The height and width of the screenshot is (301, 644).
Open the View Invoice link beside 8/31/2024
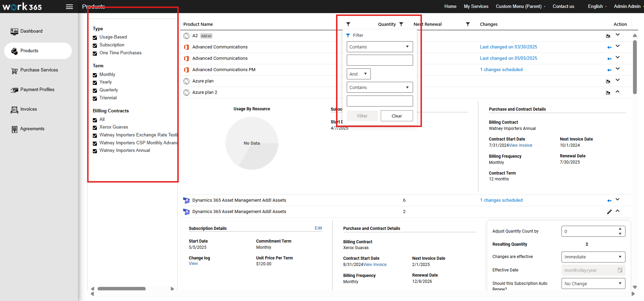click(375, 265)
